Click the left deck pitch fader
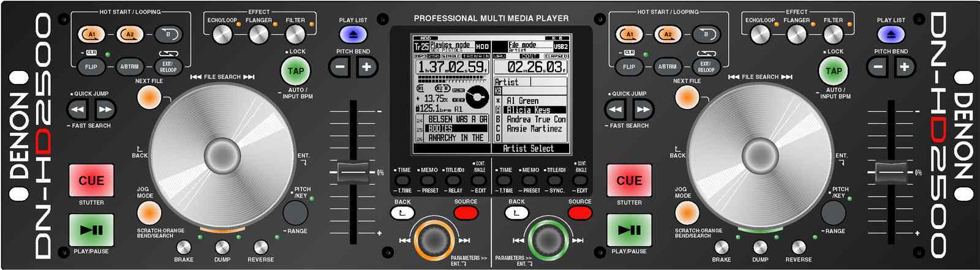The height and width of the screenshot is (270, 980). click(353, 172)
